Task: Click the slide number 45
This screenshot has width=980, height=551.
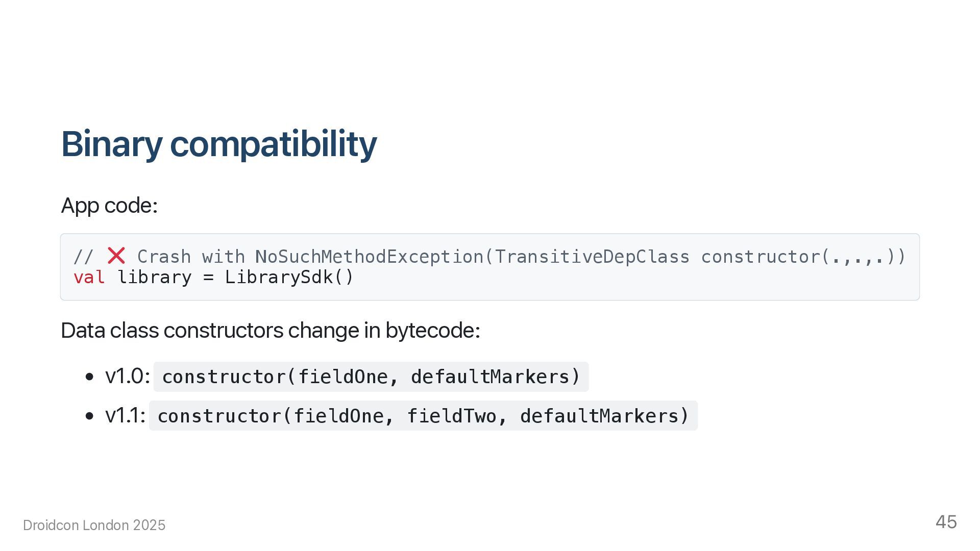Action: pos(946,522)
